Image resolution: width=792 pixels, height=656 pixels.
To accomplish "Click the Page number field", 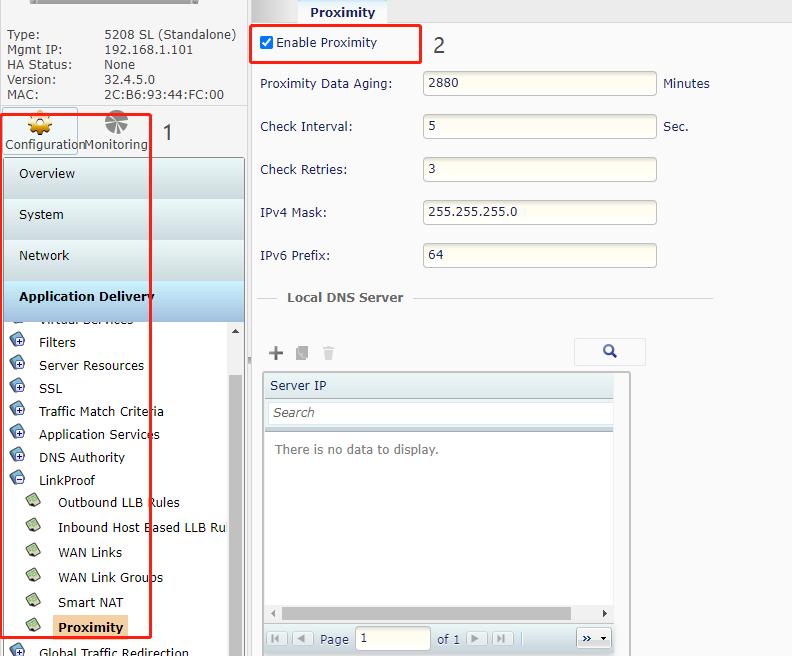I will coord(392,638).
